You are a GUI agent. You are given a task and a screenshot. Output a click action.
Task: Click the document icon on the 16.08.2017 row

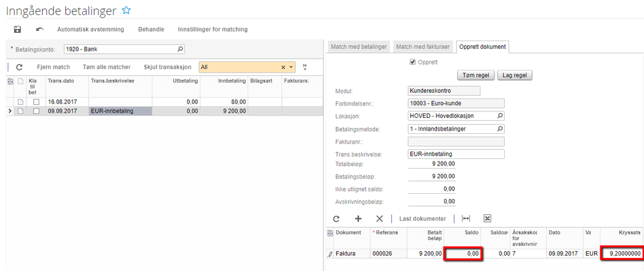(20, 102)
